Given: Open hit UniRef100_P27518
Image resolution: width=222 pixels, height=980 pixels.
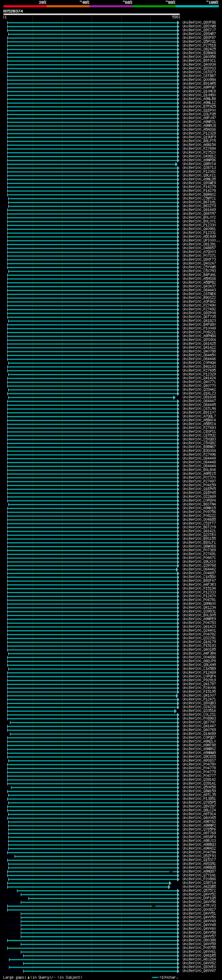Looking at the screenshot, I should (x=199, y=45).
